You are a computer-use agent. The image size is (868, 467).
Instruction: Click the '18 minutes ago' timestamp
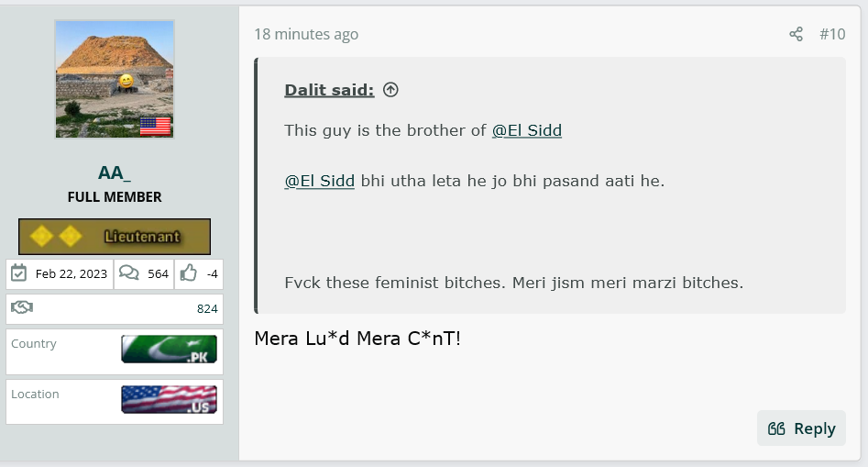[x=306, y=34]
